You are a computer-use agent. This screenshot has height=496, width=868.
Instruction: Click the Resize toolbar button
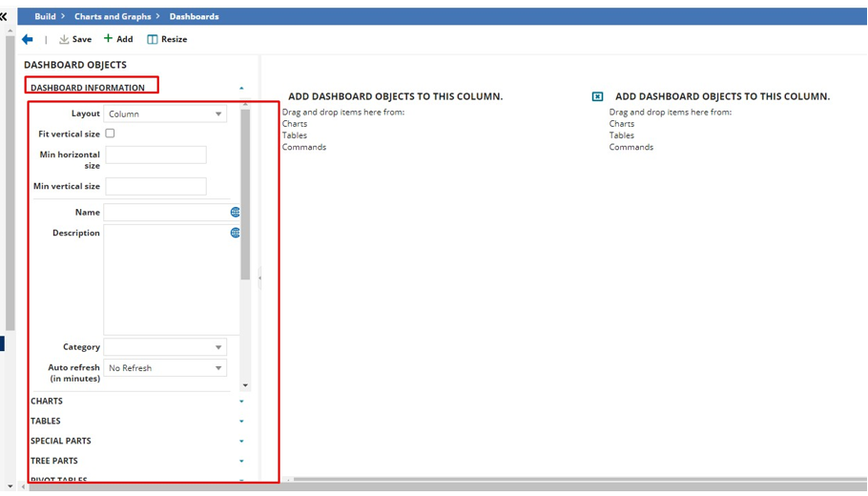point(167,39)
